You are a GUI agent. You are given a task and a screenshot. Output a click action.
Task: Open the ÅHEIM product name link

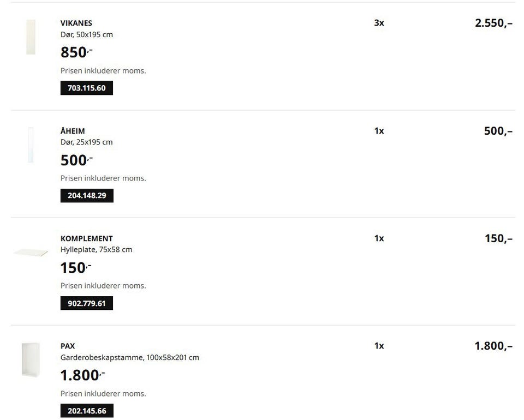[x=73, y=131]
